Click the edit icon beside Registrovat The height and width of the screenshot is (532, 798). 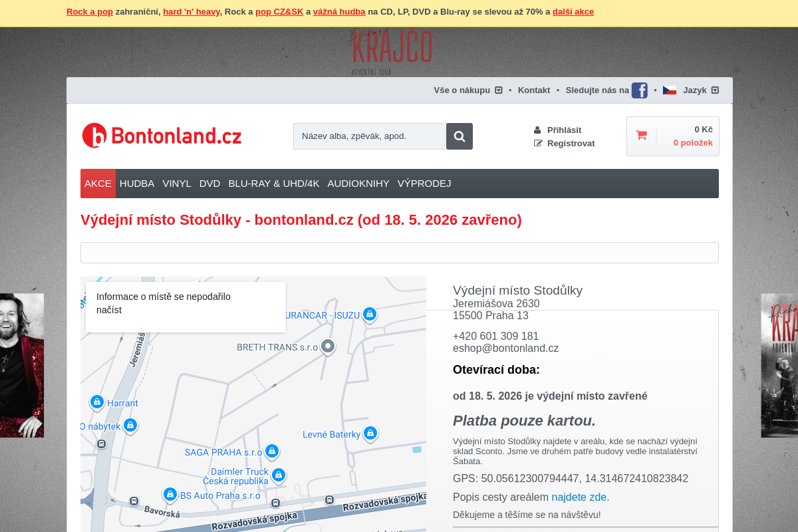pyautogui.click(x=538, y=143)
